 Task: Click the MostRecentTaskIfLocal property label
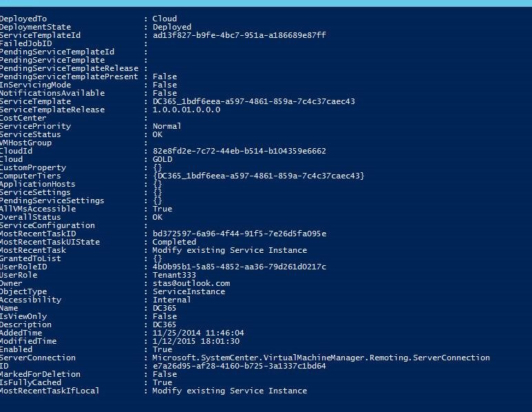[50, 391]
